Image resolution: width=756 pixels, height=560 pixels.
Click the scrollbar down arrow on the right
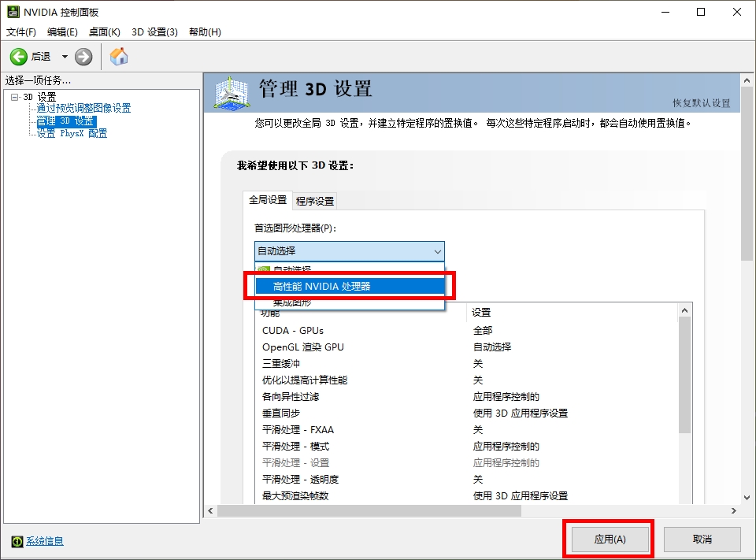coord(747,497)
